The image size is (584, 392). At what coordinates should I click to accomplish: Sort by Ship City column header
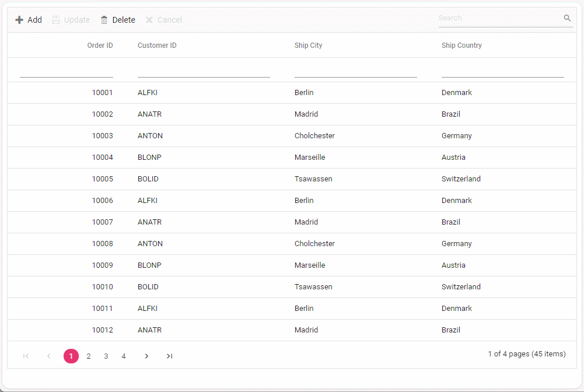tap(308, 45)
